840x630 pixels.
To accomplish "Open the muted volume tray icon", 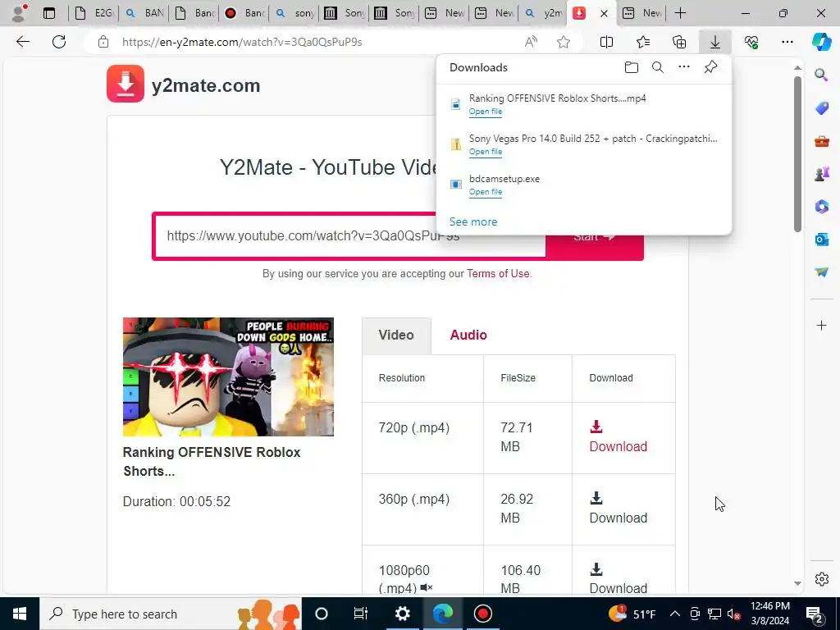I will [x=733, y=614].
